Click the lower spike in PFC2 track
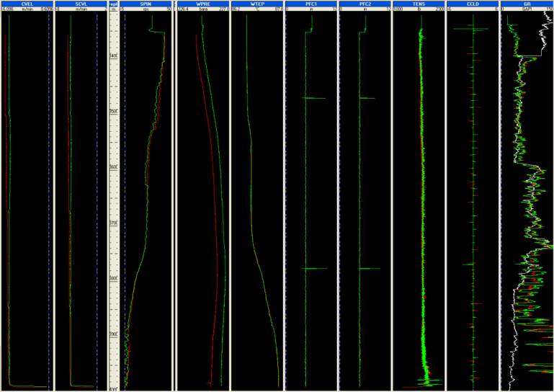The width and height of the screenshot is (554, 392). coord(369,269)
